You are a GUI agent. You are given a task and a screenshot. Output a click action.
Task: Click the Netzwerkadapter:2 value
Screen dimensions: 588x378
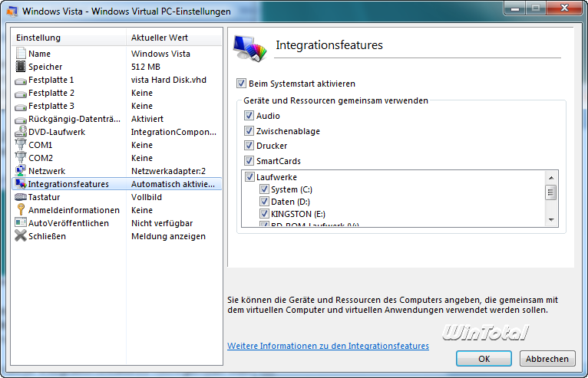168,171
